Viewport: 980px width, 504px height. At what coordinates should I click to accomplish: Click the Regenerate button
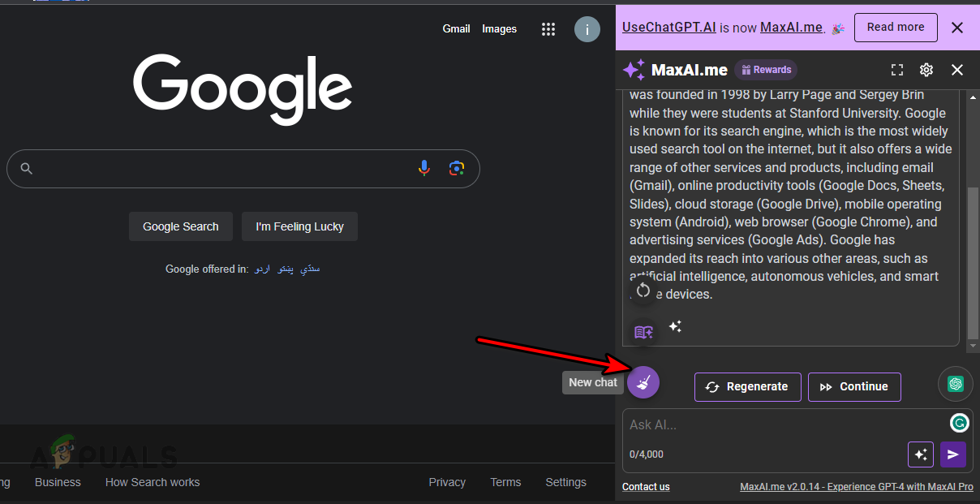[x=747, y=387]
